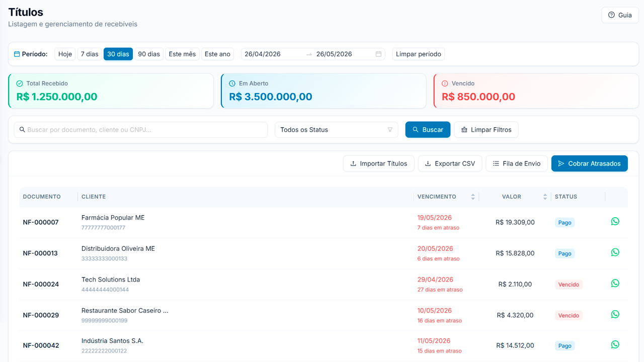Click the Vencido alert icon

pyautogui.click(x=445, y=83)
